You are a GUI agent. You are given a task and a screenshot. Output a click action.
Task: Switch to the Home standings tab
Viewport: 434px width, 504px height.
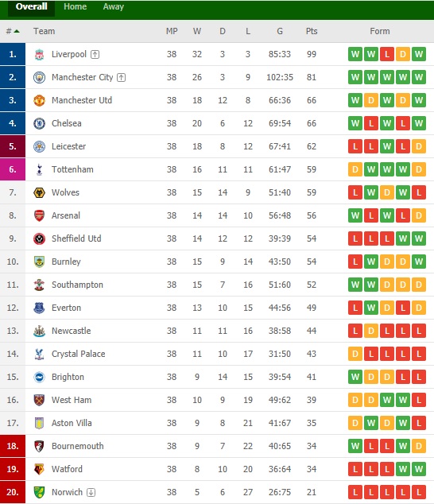pos(76,6)
